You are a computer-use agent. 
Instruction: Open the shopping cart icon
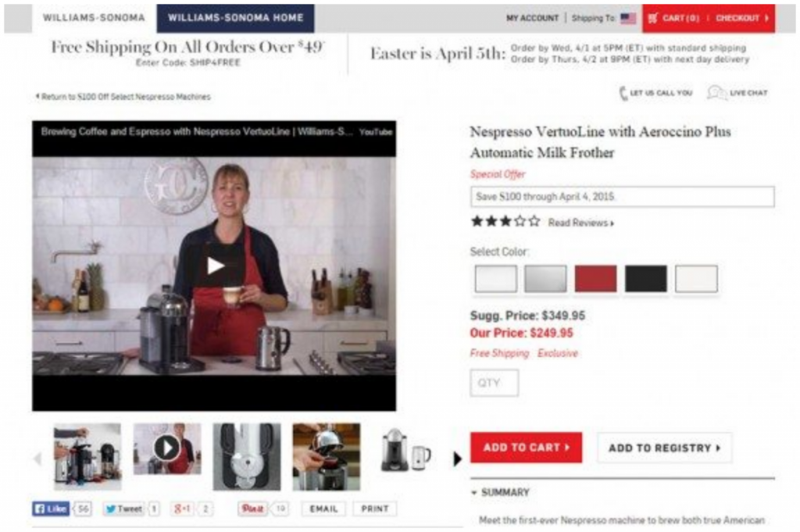(x=652, y=19)
